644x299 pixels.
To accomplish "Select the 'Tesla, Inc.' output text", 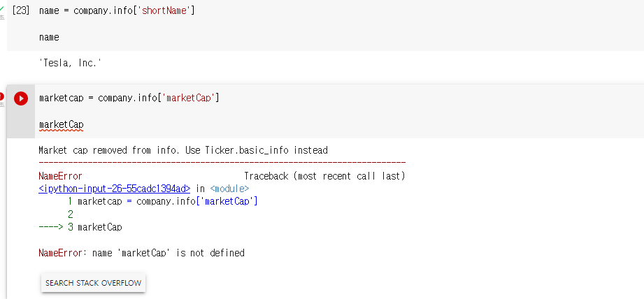I will click(70, 63).
